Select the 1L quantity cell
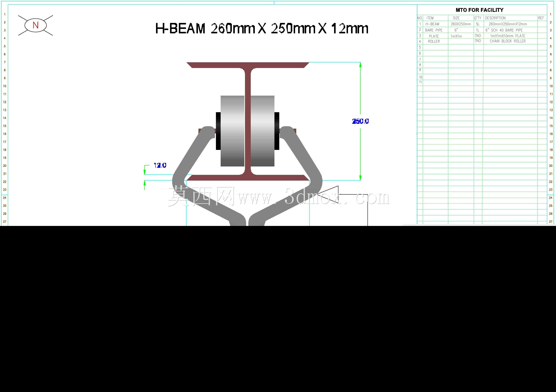 (477, 30)
